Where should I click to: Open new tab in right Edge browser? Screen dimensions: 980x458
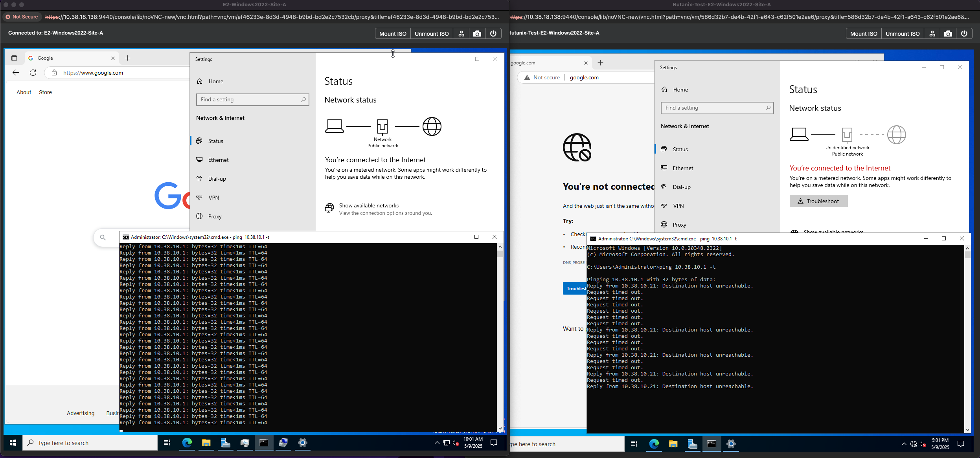click(x=600, y=63)
